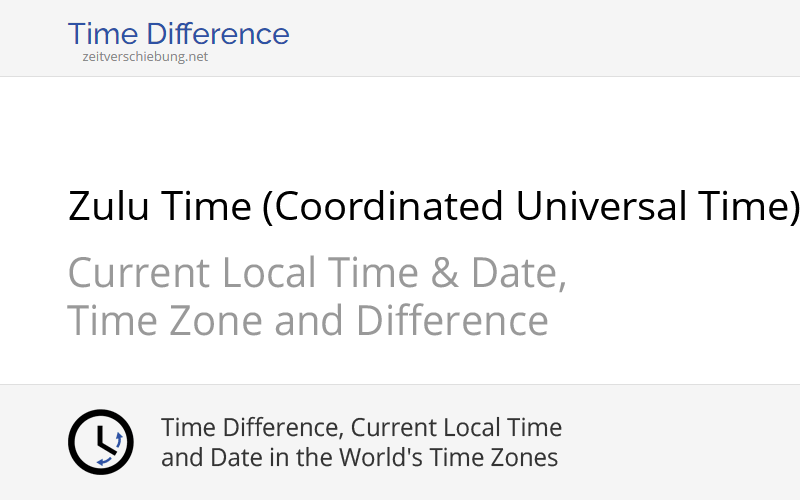Click the word "Zulu" in the heading
This screenshot has height=500, width=800.
pyautogui.click(x=109, y=206)
